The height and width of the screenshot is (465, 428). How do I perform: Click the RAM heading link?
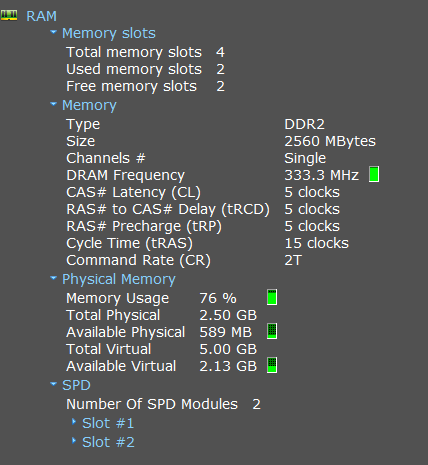pyautogui.click(x=41, y=16)
